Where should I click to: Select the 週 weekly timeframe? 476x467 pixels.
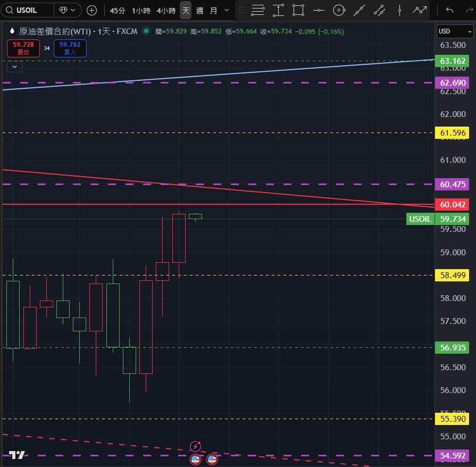[x=200, y=11]
